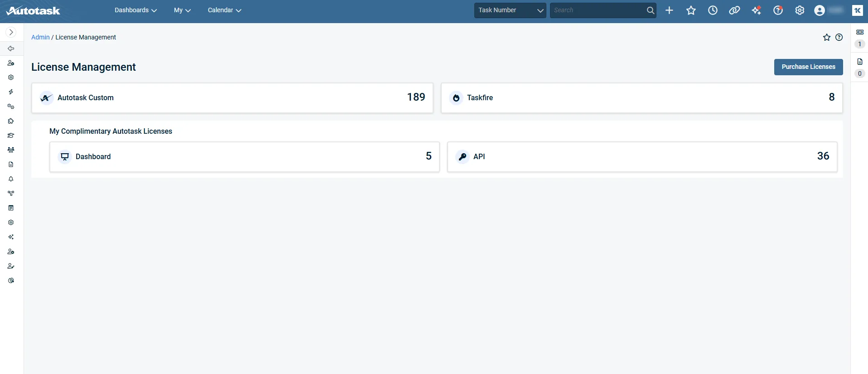Open the sparkle AI icon in header
The width and height of the screenshot is (868, 374).
click(x=756, y=10)
